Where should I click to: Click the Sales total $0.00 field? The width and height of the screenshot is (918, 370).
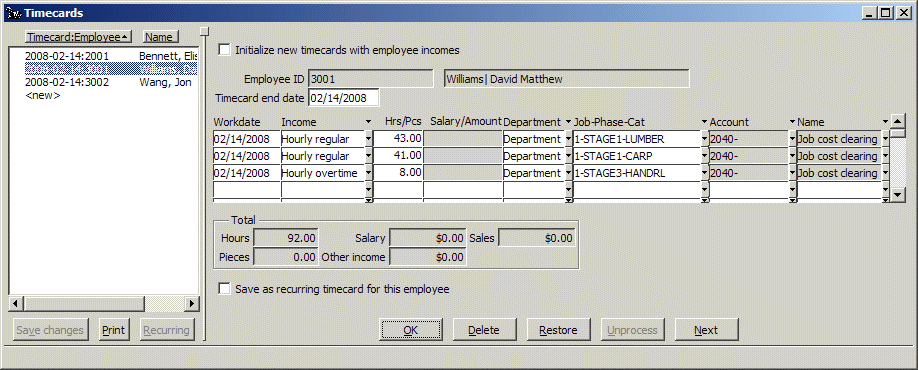pos(536,238)
